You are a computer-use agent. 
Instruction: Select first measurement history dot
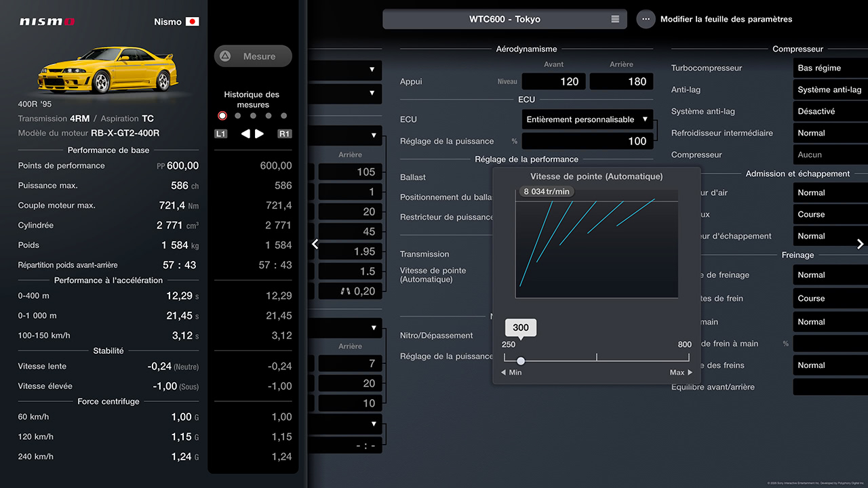point(222,116)
